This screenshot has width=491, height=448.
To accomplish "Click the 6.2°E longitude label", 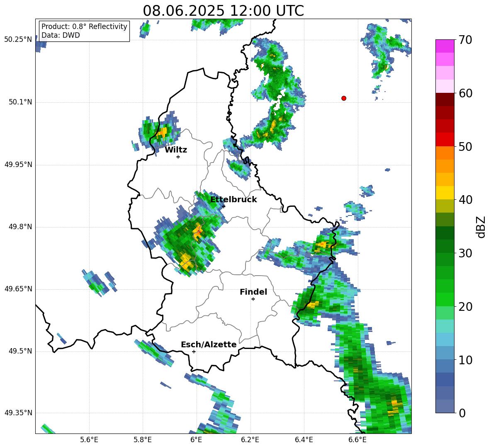I will point(250,440).
